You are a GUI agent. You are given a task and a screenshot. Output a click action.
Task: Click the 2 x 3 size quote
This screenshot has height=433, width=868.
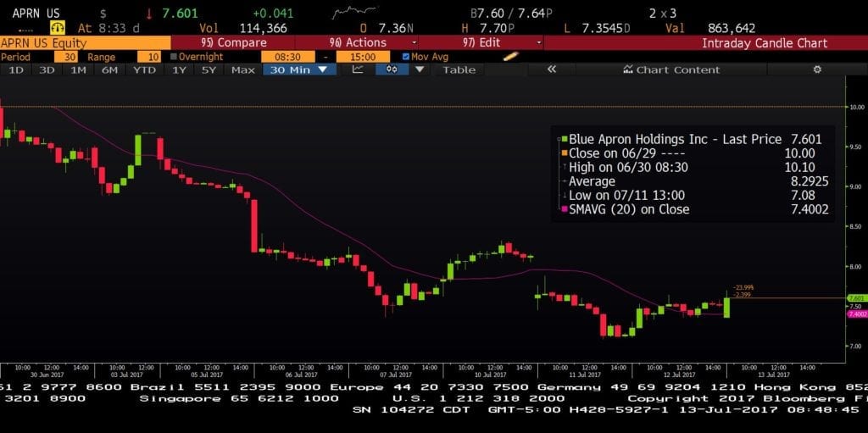click(x=663, y=14)
